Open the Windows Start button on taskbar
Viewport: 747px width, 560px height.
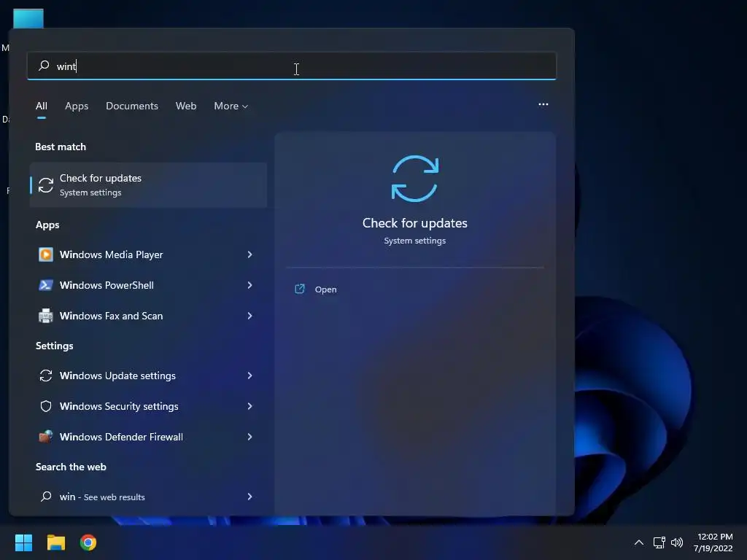coord(23,542)
